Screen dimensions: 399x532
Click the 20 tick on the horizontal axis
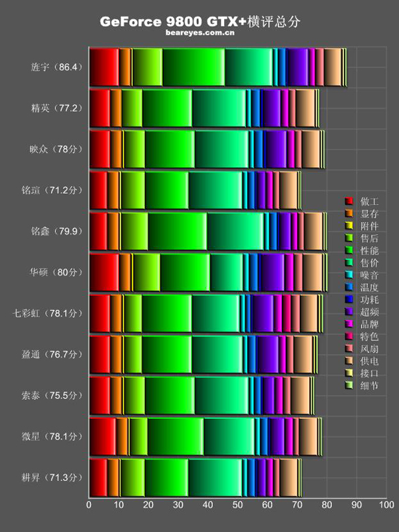(148, 505)
